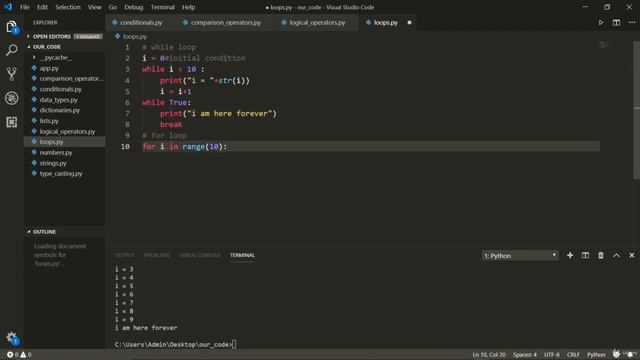Close the terminal panel
Screen dimensions: 640x360
click(631, 255)
